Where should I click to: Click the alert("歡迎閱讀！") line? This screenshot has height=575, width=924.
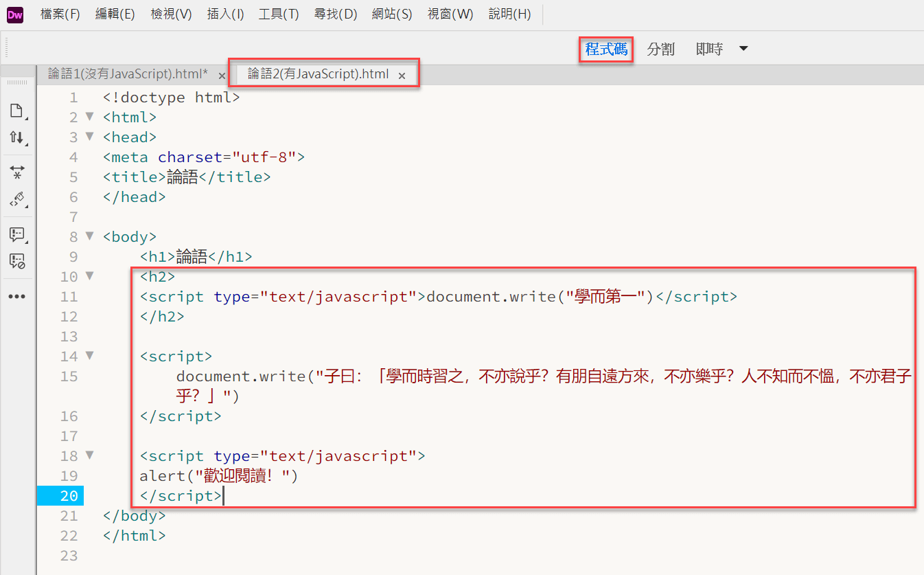coord(219,476)
